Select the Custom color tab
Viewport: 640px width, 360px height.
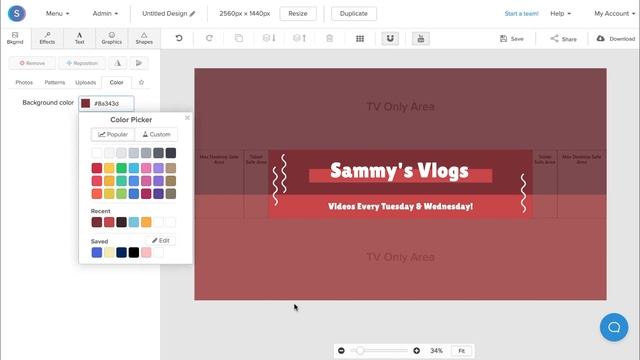(156, 134)
